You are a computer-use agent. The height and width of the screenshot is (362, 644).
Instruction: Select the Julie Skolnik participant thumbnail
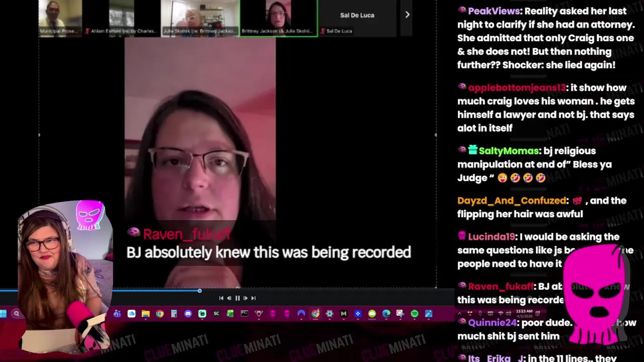200,18
